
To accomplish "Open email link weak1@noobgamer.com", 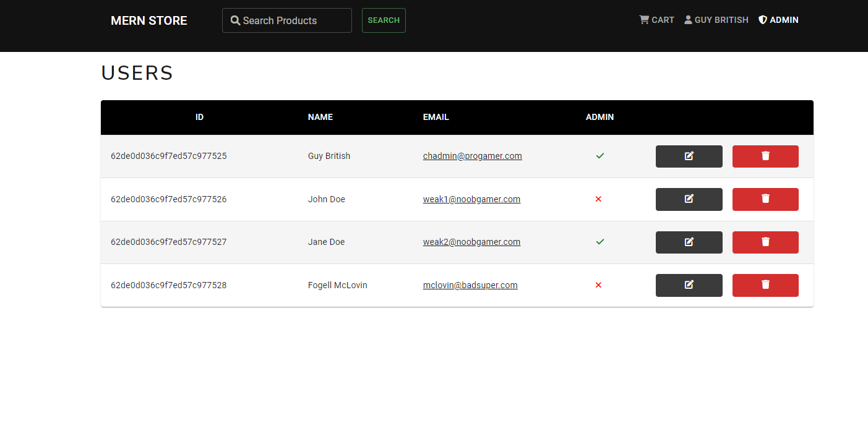I will click(471, 199).
